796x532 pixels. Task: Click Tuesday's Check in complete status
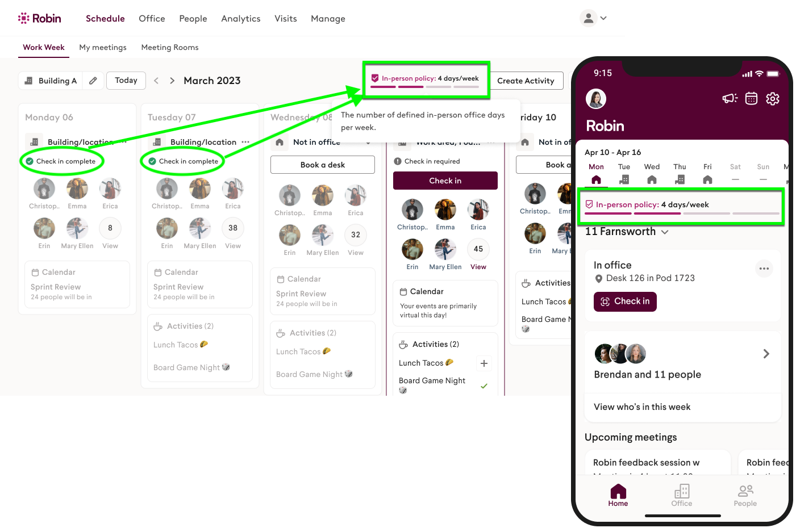[x=184, y=161]
